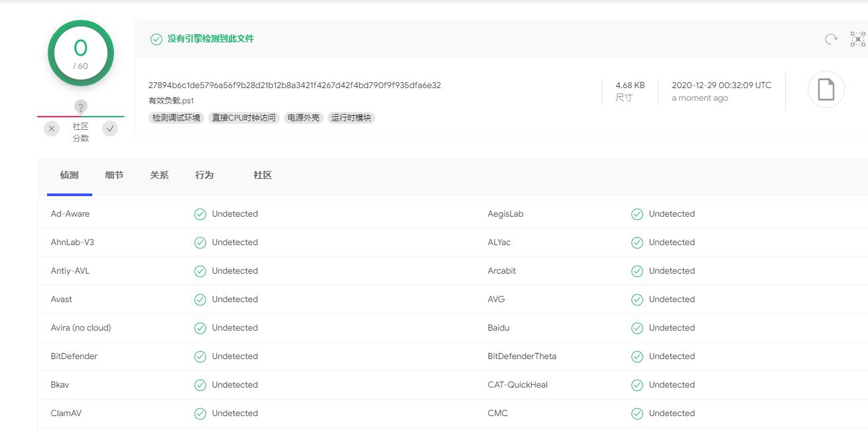Switch to the 关系 relations tab

[159, 176]
